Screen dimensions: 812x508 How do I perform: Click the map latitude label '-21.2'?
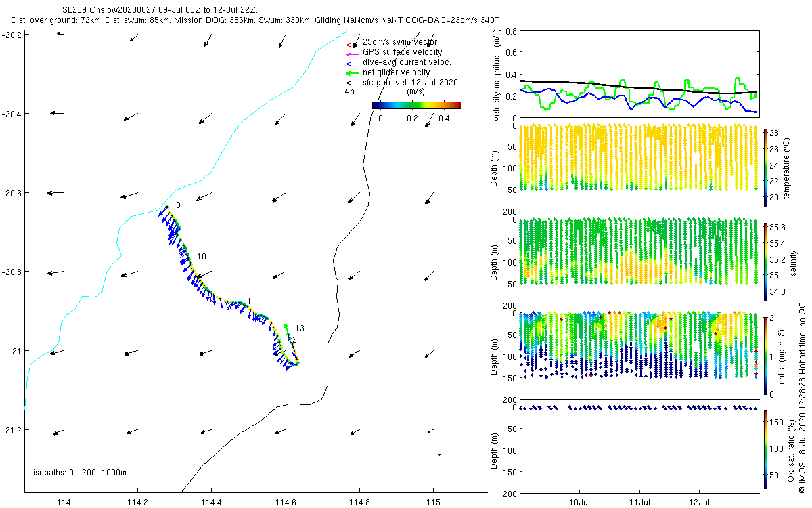tap(12, 430)
